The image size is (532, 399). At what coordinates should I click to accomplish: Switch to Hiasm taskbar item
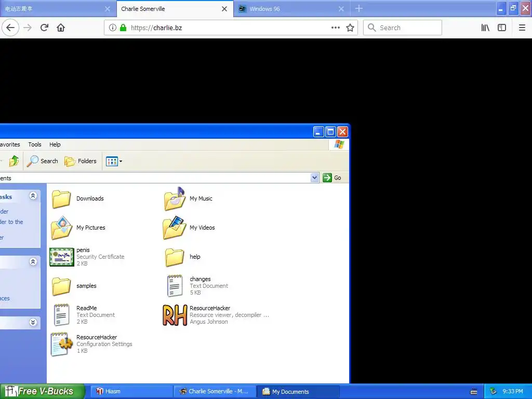(x=131, y=392)
